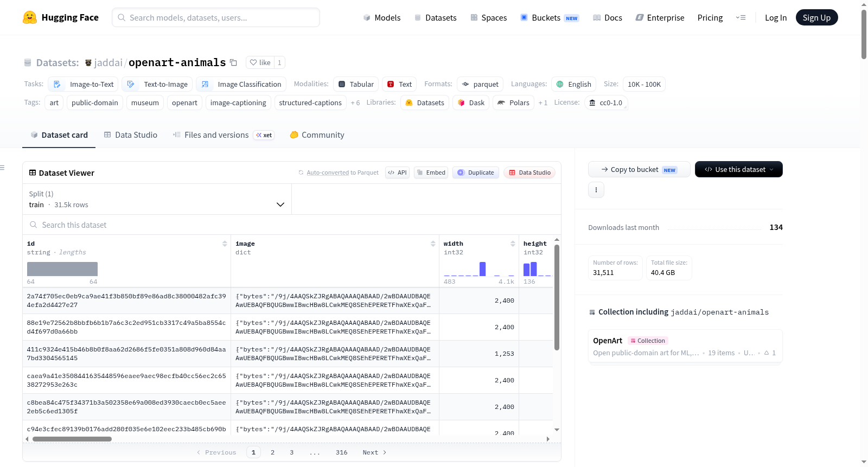Click the museum tag
868x467 pixels.
(x=145, y=103)
